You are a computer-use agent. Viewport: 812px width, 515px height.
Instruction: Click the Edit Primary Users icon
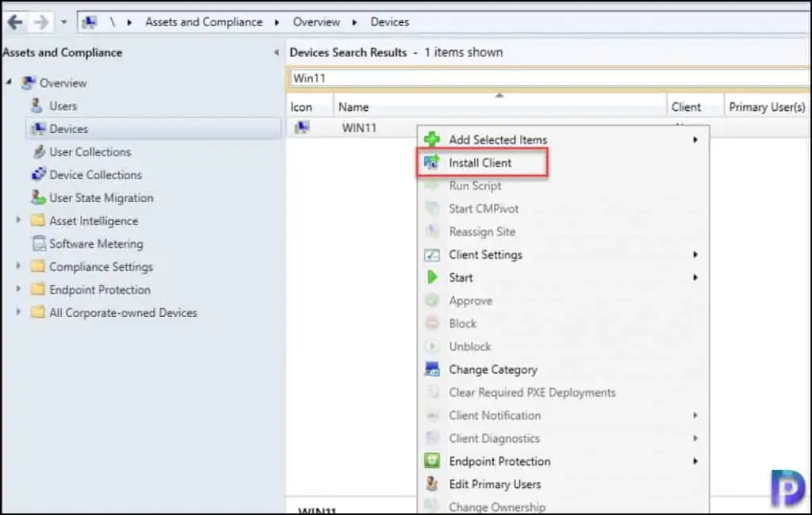432,484
